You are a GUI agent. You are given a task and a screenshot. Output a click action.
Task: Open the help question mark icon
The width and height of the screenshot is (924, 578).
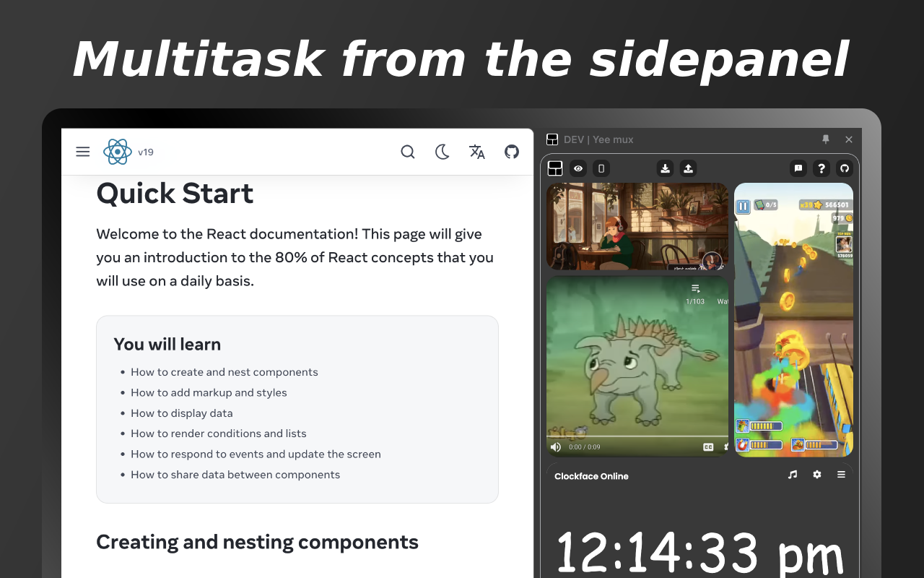point(821,168)
